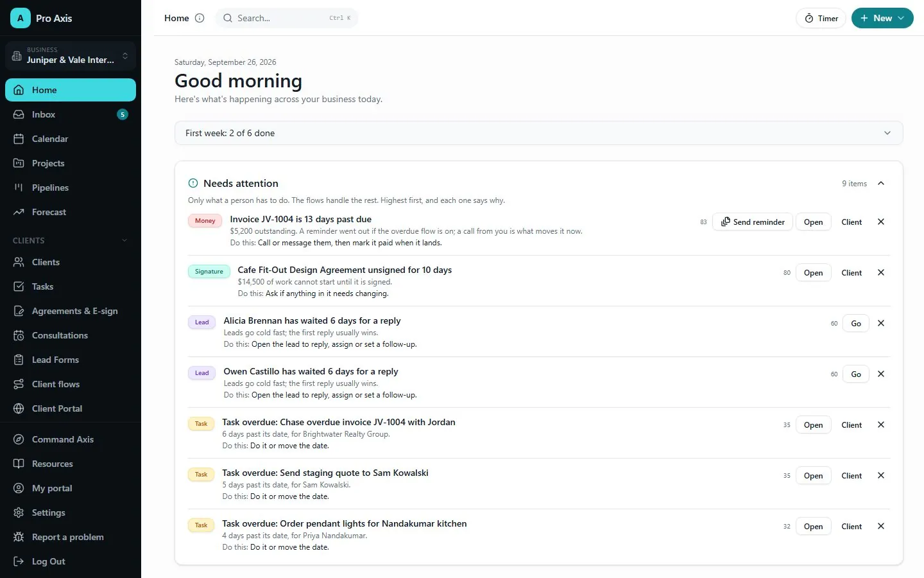924x578 pixels.
Task: Dismiss the Chase overdue invoice task item
Action: (881, 425)
